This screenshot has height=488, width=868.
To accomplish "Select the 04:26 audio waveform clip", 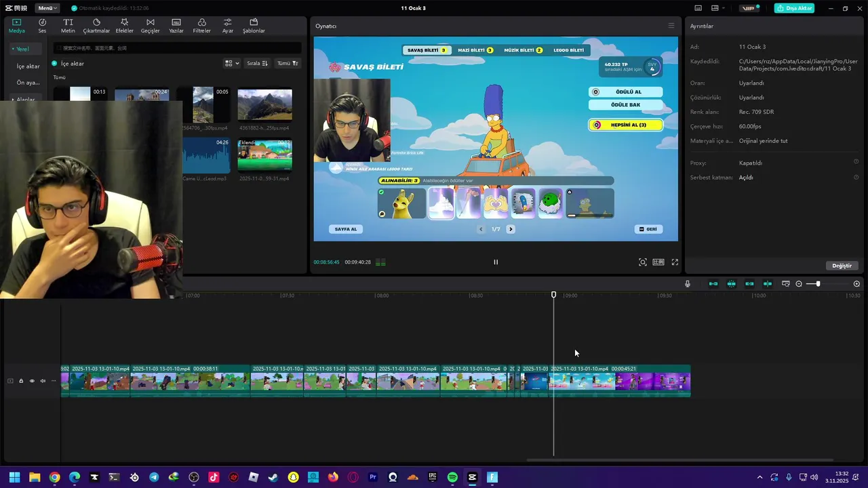I will pyautogui.click(x=206, y=156).
